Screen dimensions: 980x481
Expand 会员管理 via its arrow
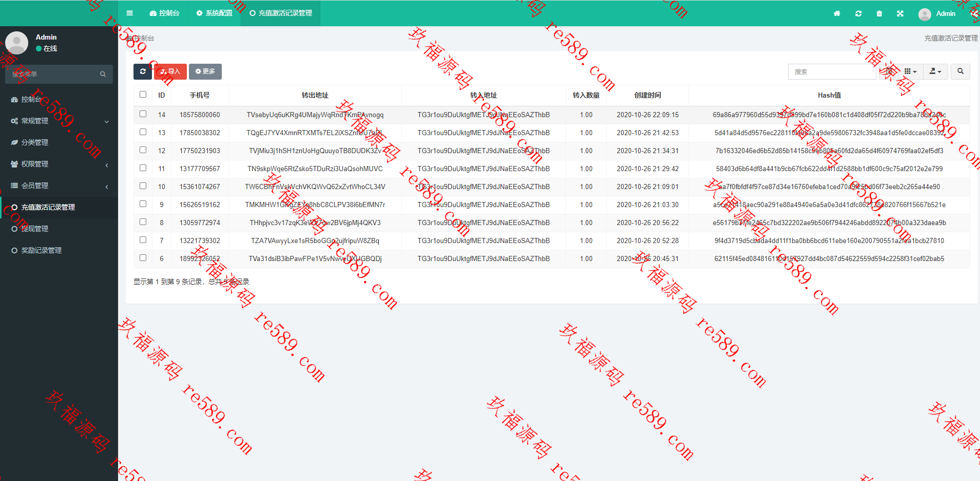[107, 187]
